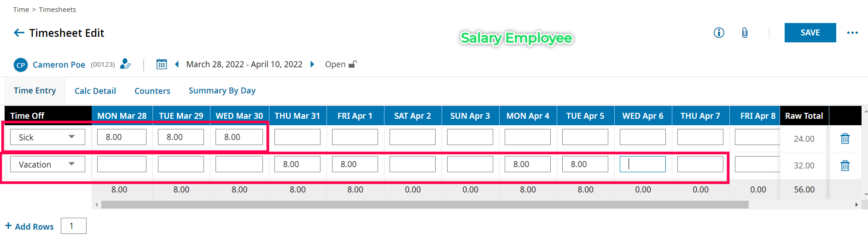The image size is (868, 244).
Task: Click the grand total 56.00
Action: tap(804, 190)
